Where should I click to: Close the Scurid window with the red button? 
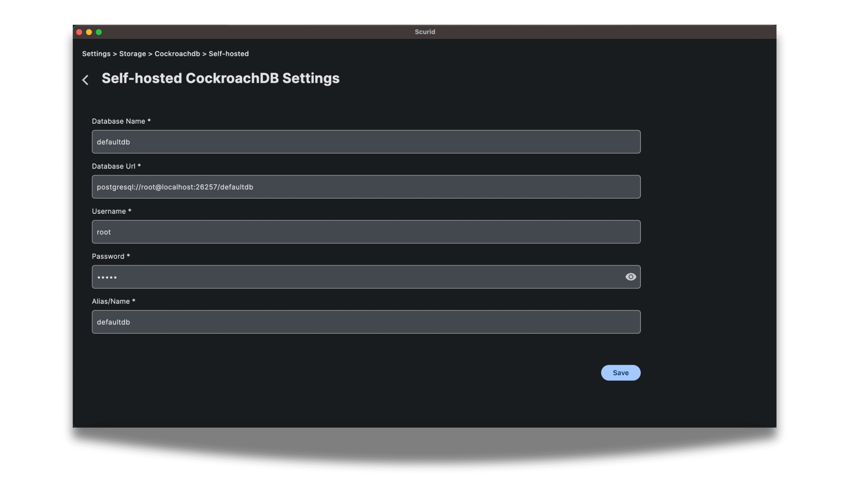click(79, 32)
